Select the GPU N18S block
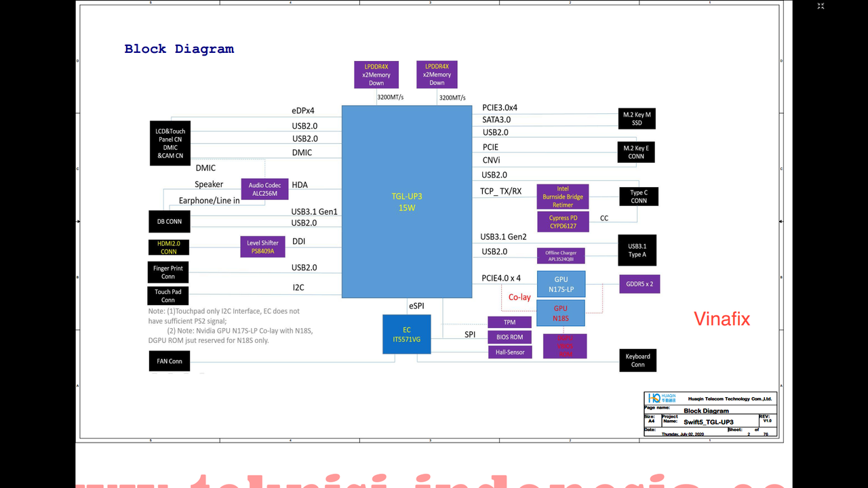Screen dimensions: 868x488 point(561,313)
